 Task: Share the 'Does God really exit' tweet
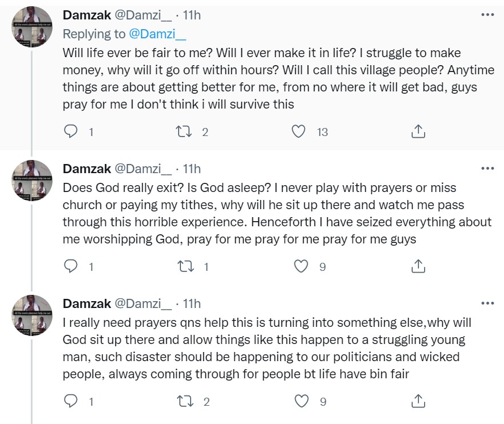418,266
